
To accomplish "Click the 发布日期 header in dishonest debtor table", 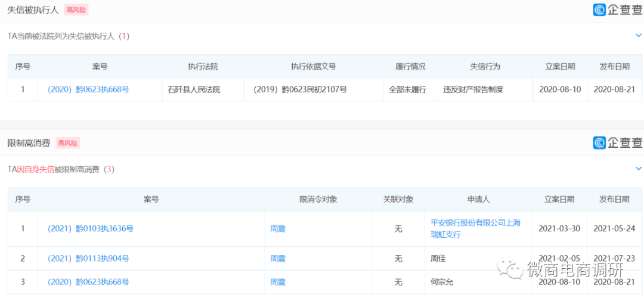I will pos(614,66).
